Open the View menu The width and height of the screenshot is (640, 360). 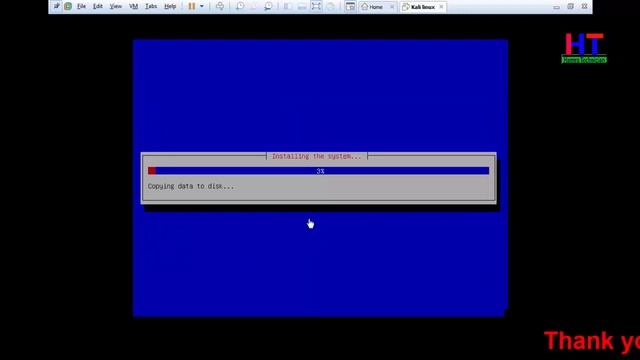pos(116,7)
